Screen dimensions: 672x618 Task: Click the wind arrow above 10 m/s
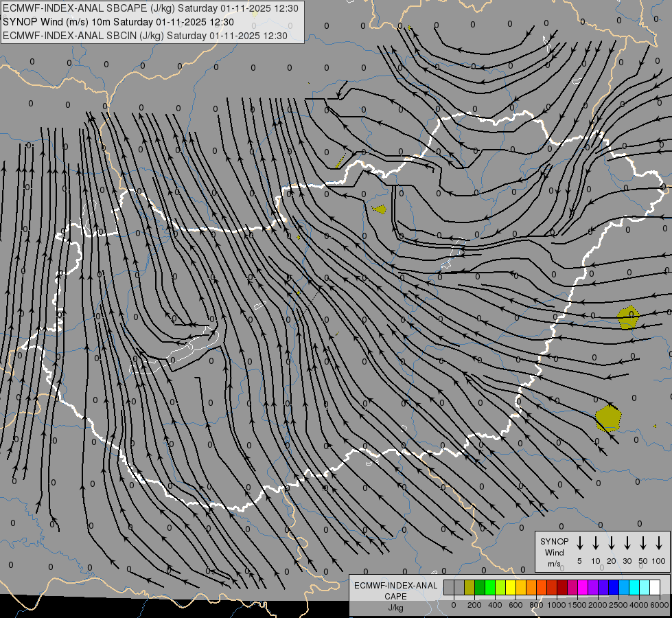click(595, 542)
